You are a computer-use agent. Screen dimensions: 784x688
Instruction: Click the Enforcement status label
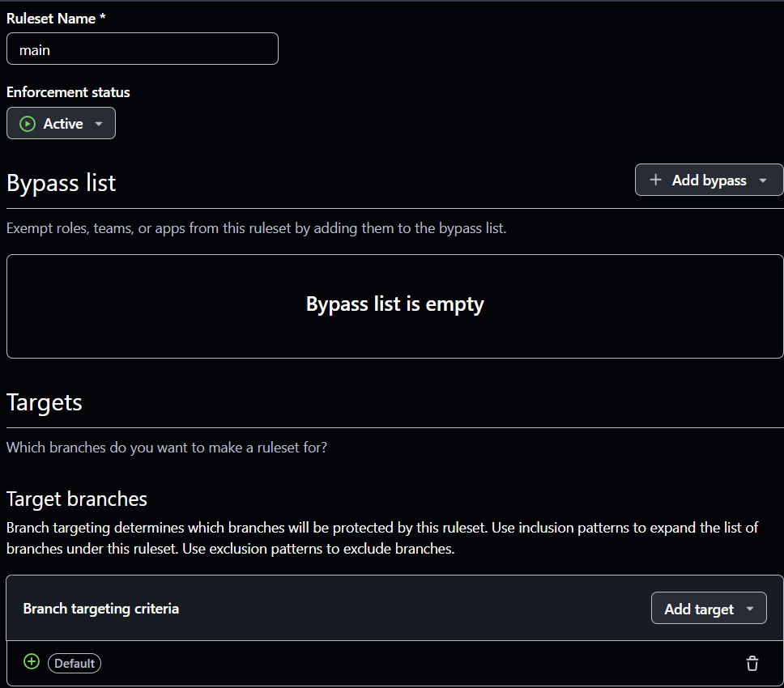tap(68, 92)
